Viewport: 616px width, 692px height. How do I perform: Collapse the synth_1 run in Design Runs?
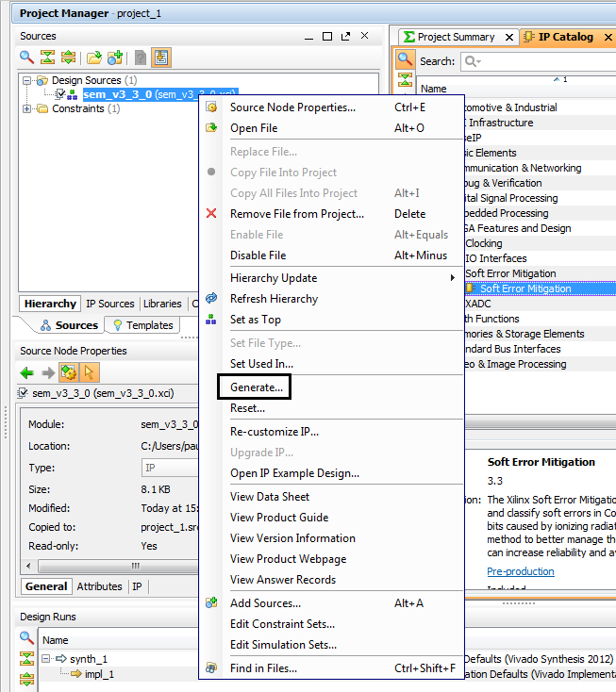(44, 659)
